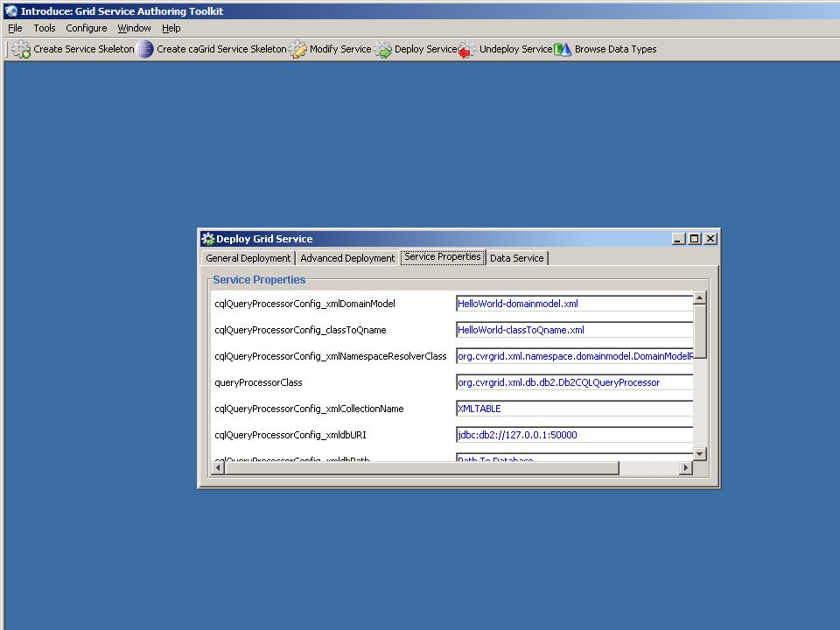Click the Deploy Grid Service title gear icon
The width and height of the screenshot is (840, 630).
[208, 239]
